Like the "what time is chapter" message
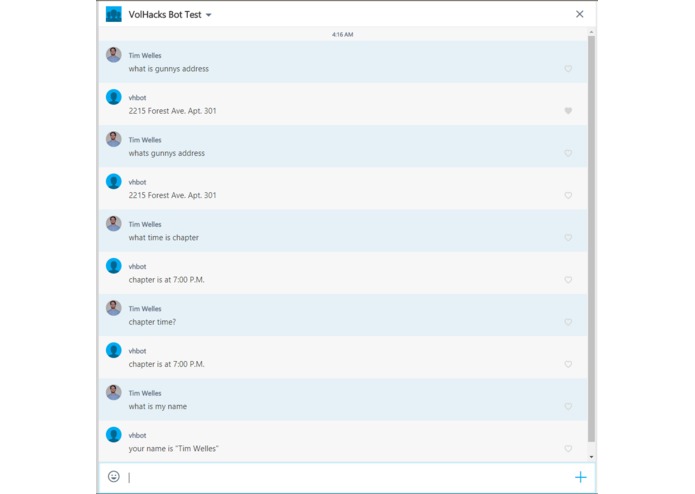The width and height of the screenshot is (695, 494). (568, 237)
